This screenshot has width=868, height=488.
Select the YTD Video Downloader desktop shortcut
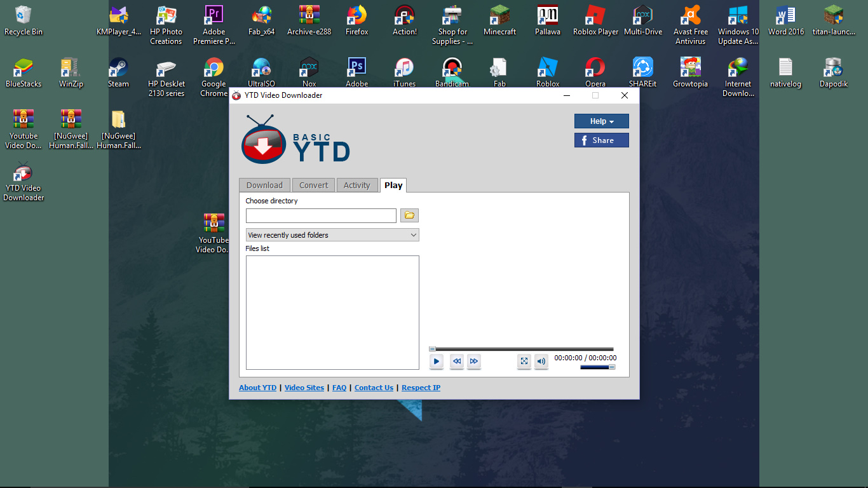pos(24,182)
